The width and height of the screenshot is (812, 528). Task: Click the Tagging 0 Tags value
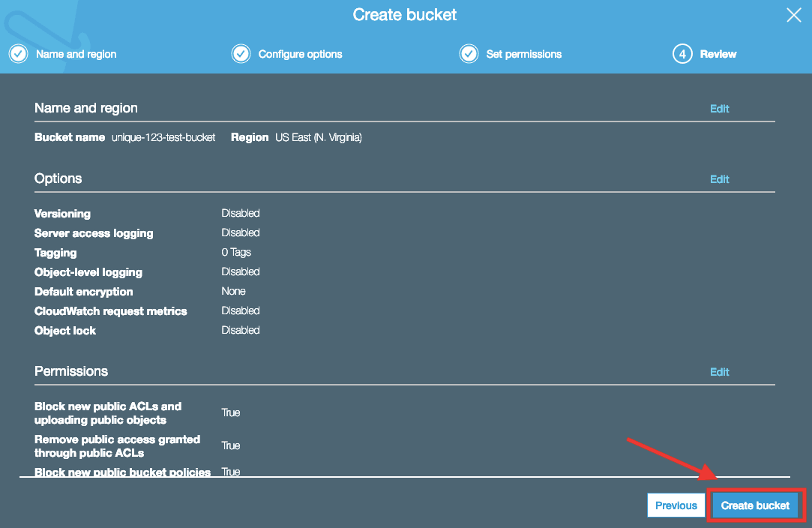236,252
